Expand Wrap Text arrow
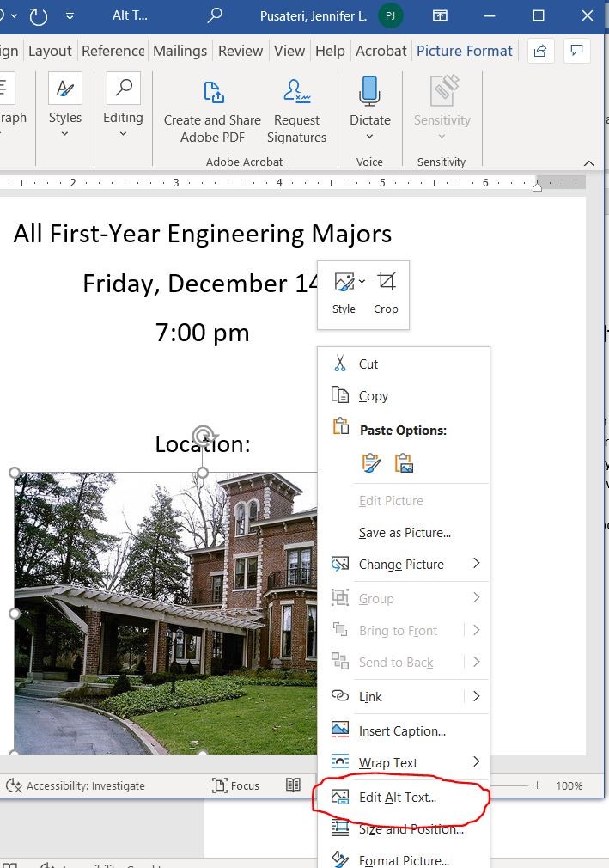This screenshot has width=609, height=868. pos(476,761)
